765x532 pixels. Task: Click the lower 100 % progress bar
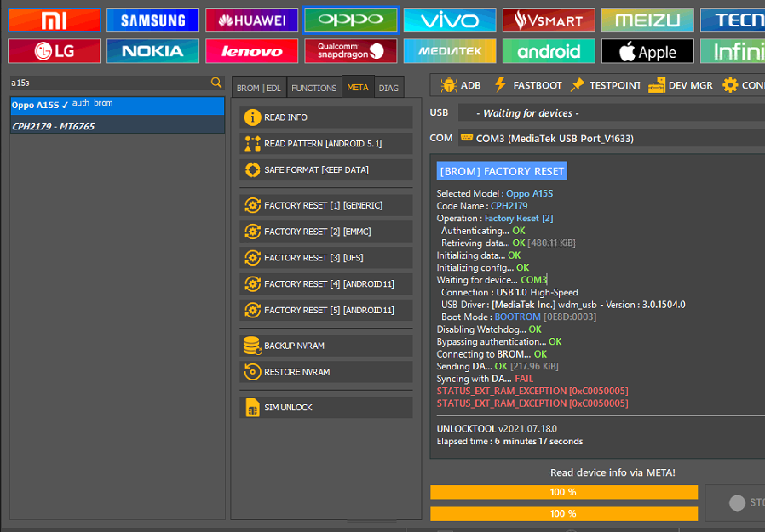pos(563,513)
